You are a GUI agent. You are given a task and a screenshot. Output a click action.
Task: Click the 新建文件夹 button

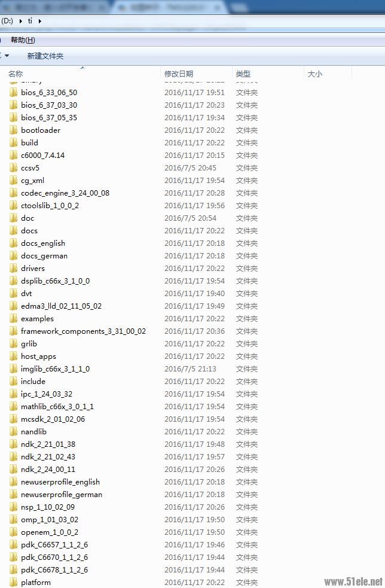coord(45,56)
